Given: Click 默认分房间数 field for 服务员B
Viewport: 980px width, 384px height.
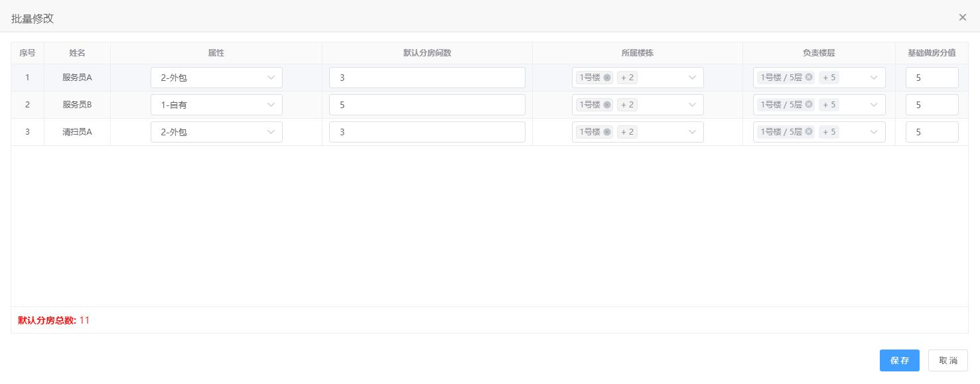Looking at the screenshot, I should (x=427, y=105).
